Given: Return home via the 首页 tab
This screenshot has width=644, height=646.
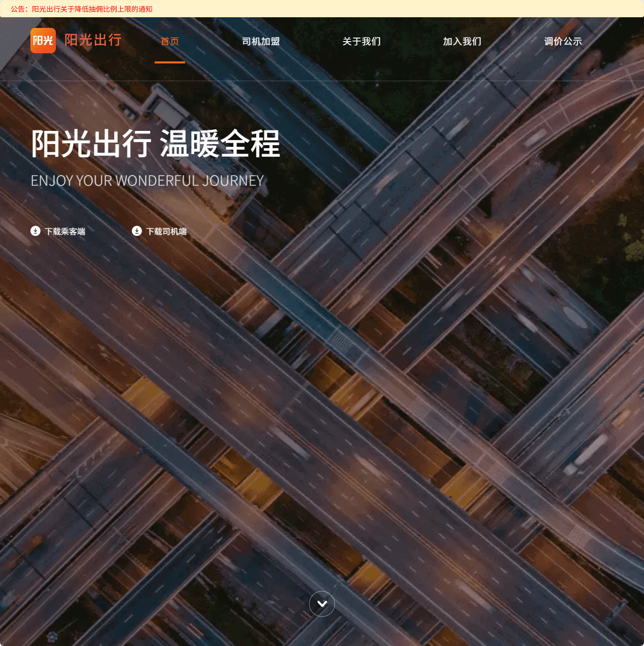Looking at the screenshot, I should point(170,42).
